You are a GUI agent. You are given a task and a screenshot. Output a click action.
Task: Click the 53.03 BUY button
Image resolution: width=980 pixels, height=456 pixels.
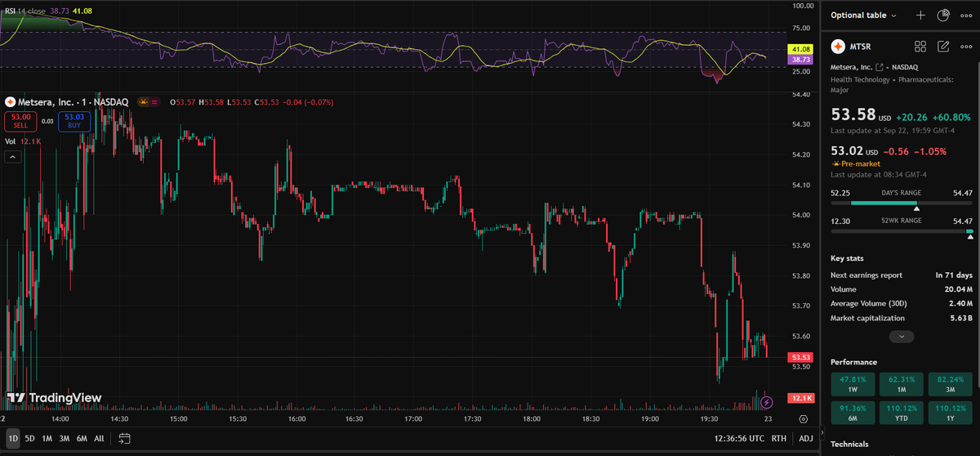74,121
